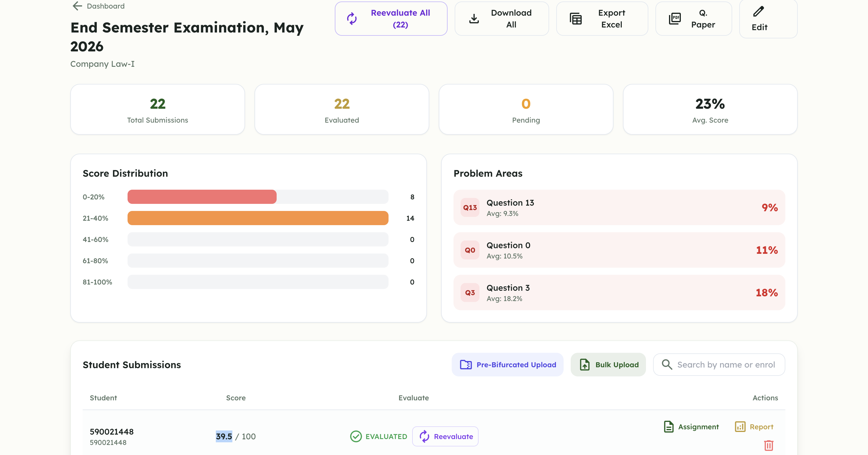Click the Reevaluate All refresh icon

tap(352, 19)
